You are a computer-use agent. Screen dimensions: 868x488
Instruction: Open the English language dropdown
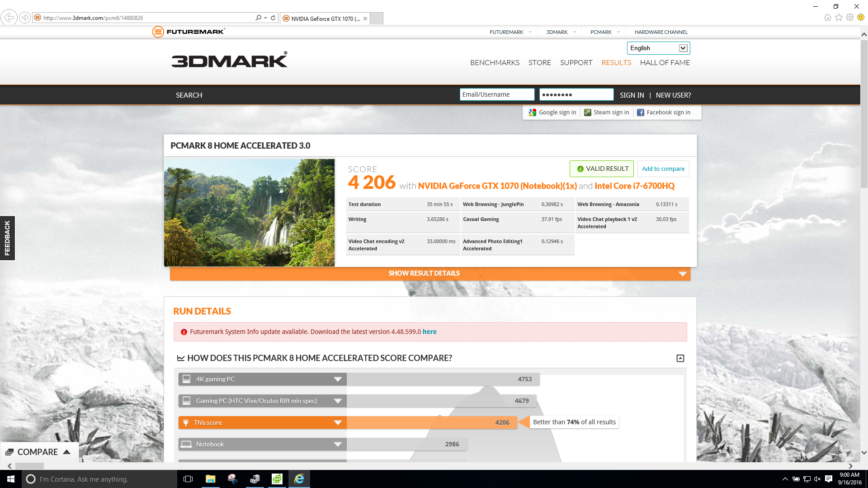tap(658, 48)
